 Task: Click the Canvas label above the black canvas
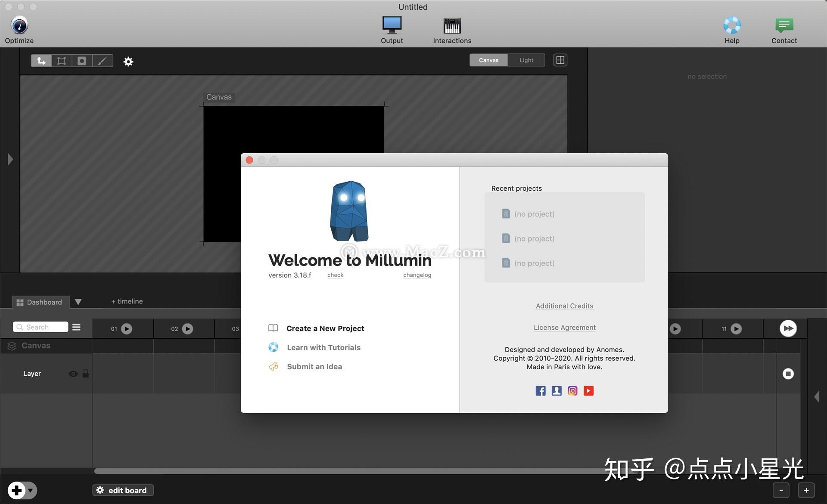click(x=219, y=97)
